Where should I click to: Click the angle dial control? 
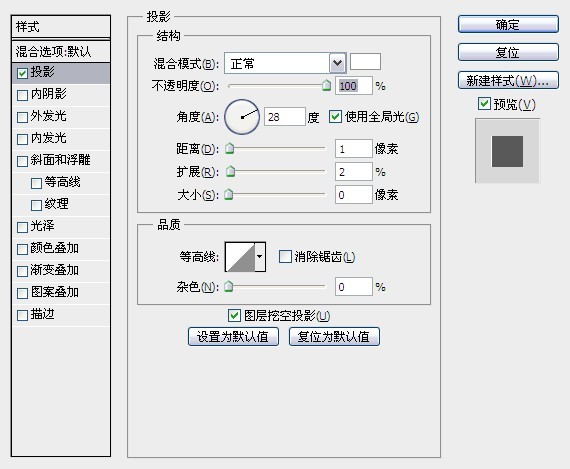242,117
